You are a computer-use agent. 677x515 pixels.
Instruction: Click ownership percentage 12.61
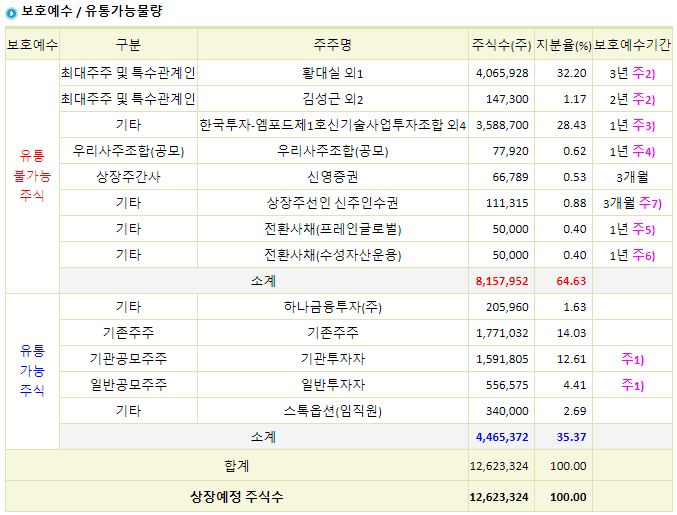pyautogui.click(x=572, y=359)
